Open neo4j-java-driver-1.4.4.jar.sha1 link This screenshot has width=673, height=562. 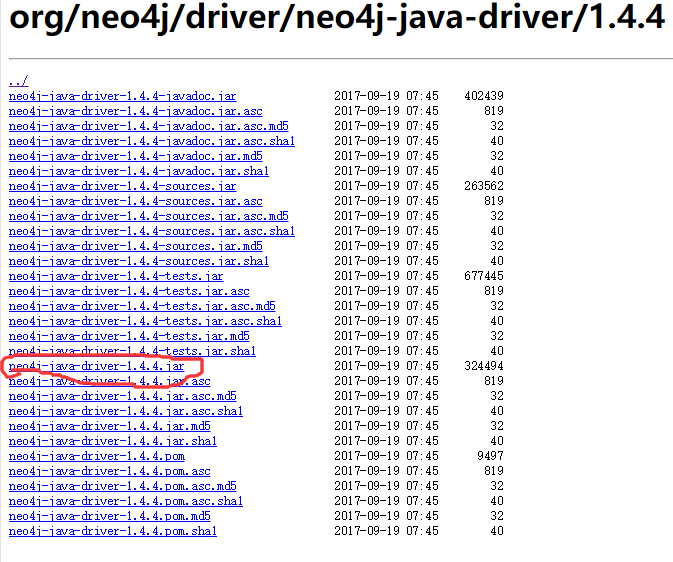pyautogui.click(x=113, y=441)
